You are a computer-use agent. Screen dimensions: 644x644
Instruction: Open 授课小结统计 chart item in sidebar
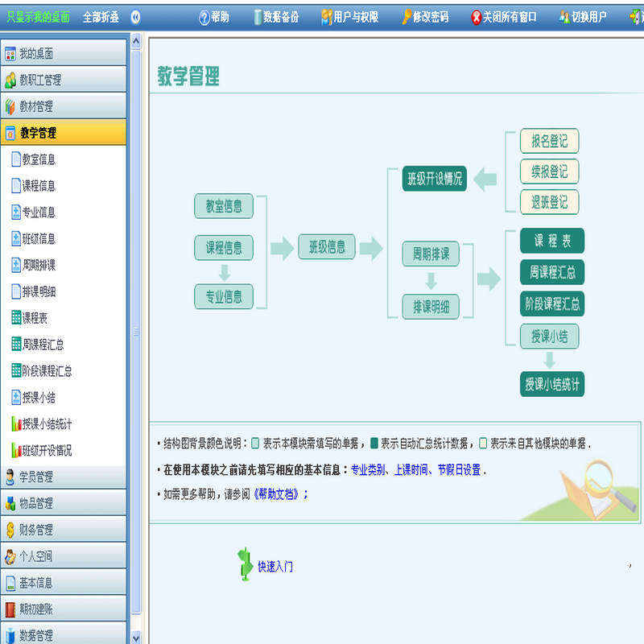pyautogui.click(x=42, y=424)
